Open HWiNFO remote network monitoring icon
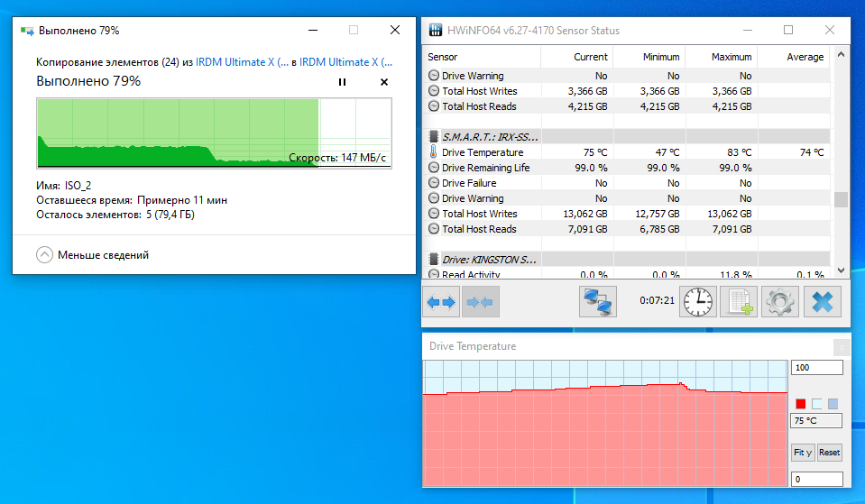This screenshot has height=504, width=865. pyautogui.click(x=597, y=302)
